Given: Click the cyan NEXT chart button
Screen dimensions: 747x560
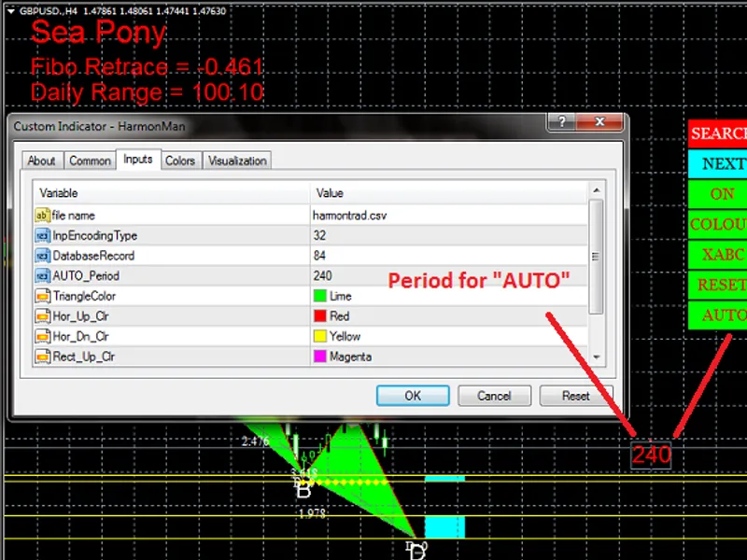Looking at the screenshot, I should (x=717, y=164).
